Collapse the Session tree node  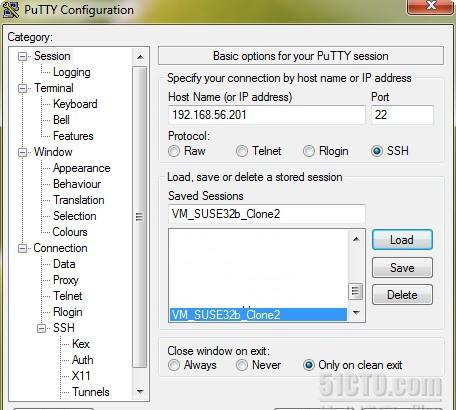[22, 56]
